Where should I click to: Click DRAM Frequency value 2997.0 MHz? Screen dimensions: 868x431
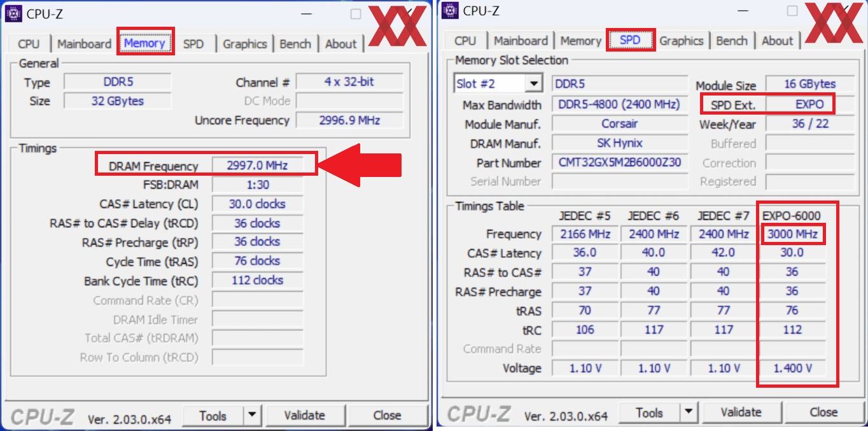[257, 166]
